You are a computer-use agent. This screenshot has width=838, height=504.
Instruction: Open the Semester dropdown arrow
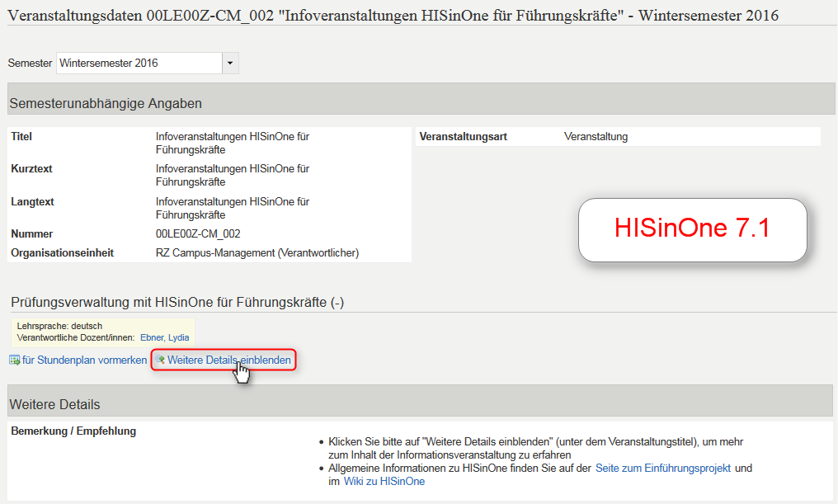click(230, 63)
